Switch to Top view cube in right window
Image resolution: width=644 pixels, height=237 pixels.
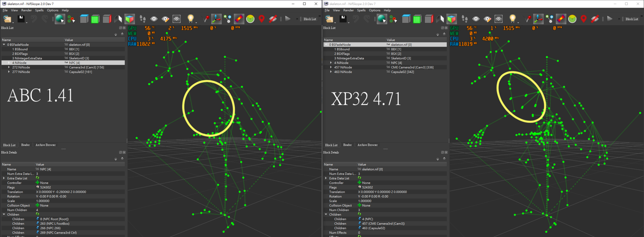pos(406,19)
